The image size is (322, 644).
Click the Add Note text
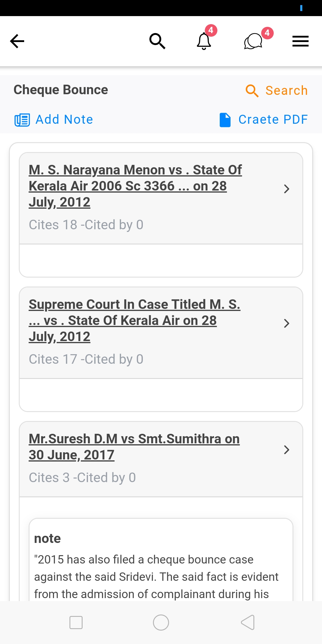[64, 120]
